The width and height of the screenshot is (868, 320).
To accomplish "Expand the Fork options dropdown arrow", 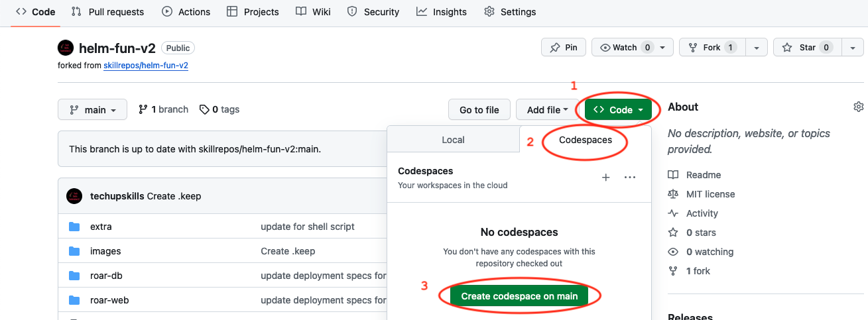I will [757, 47].
